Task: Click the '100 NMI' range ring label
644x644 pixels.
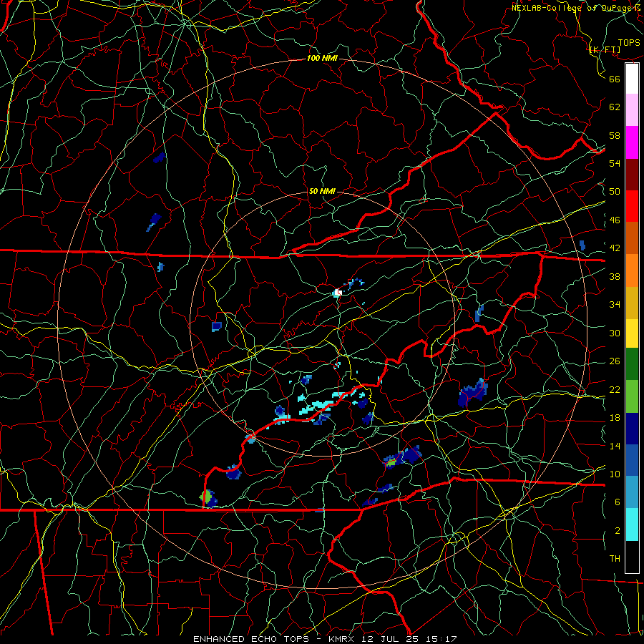Action: pos(322,58)
